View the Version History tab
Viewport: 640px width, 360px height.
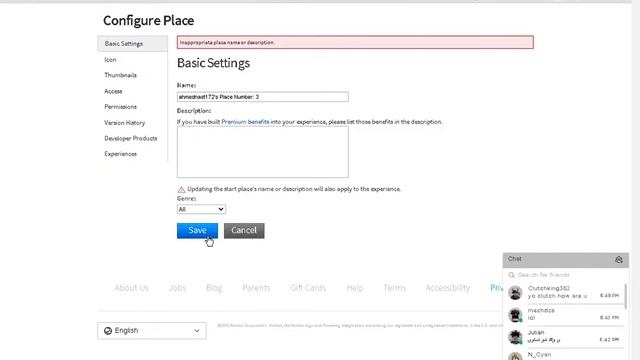(x=124, y=122)
